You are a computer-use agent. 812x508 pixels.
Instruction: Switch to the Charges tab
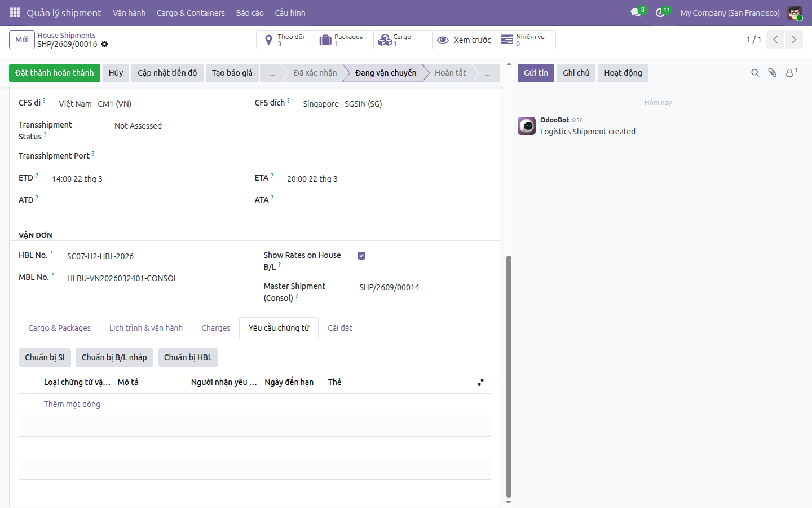[x=216, y=328]
